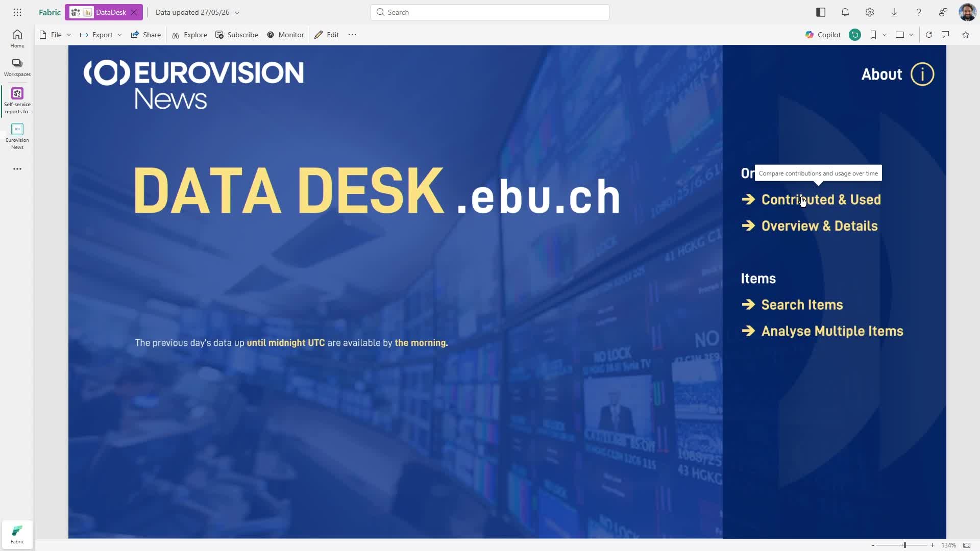Click Edit in the toolbar
The height and width of the screenshot is (551, 980).
point(327,35)
